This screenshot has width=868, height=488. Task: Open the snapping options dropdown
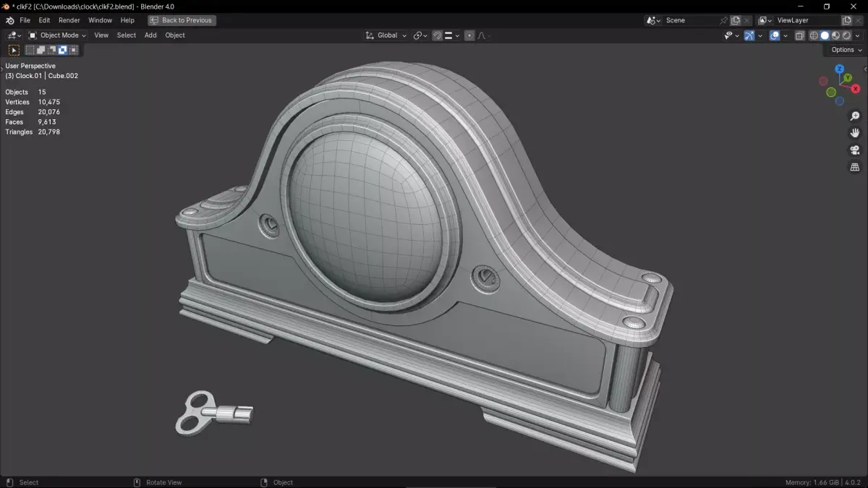pyautogui.click(x=452, y=35)
